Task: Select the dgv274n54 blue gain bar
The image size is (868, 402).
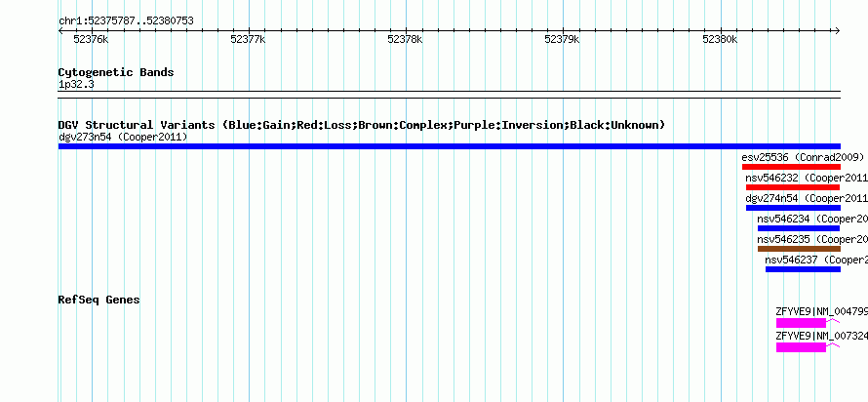Action: (x=793, y=208)
